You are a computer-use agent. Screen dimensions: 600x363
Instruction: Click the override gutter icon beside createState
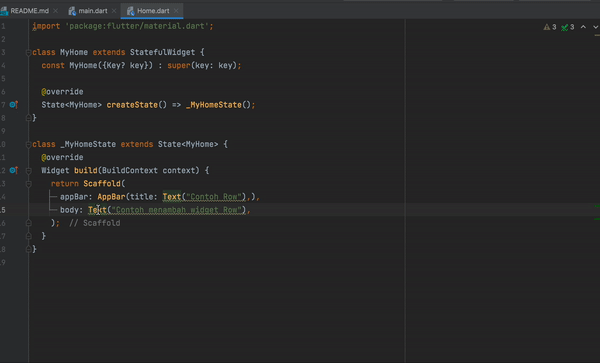coord(14,104)
